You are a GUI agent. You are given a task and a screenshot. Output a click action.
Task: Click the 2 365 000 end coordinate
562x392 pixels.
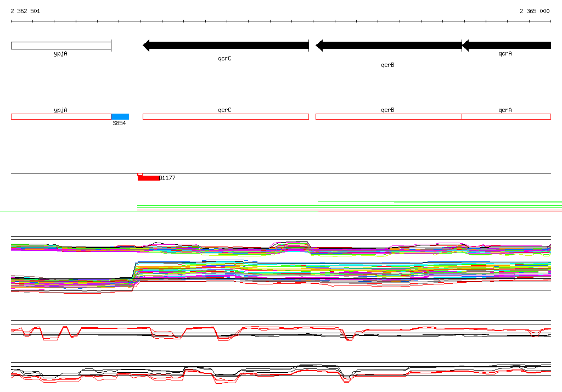coord(535,11)
